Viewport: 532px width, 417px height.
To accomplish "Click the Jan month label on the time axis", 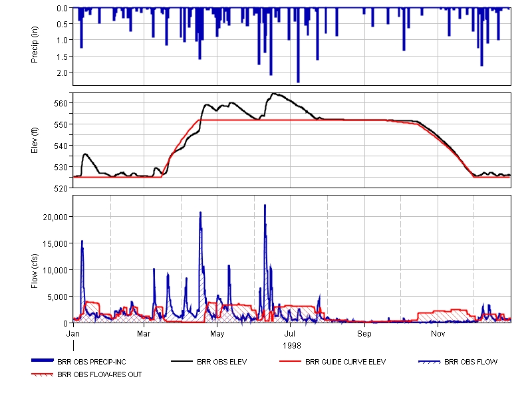I will 73,334.
